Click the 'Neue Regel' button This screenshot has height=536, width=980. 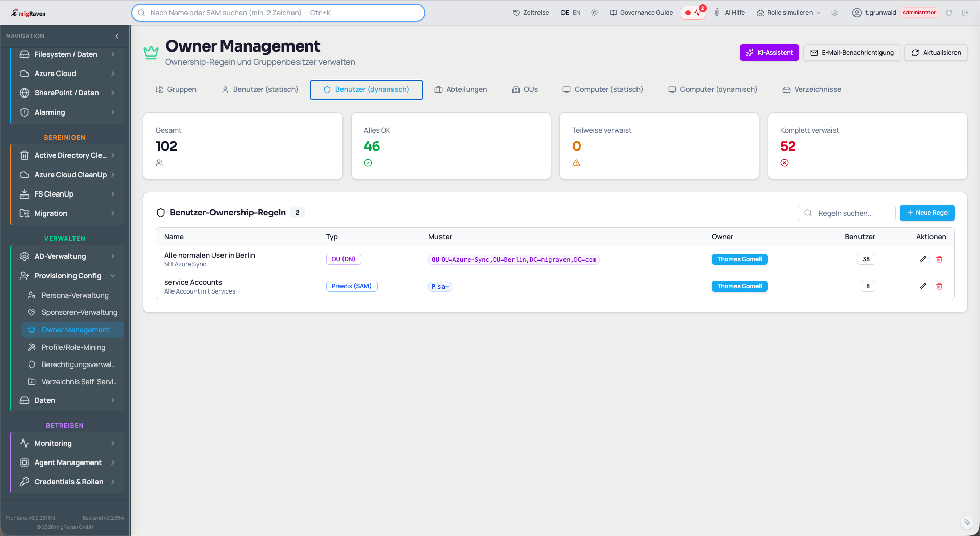pos(927,213)
